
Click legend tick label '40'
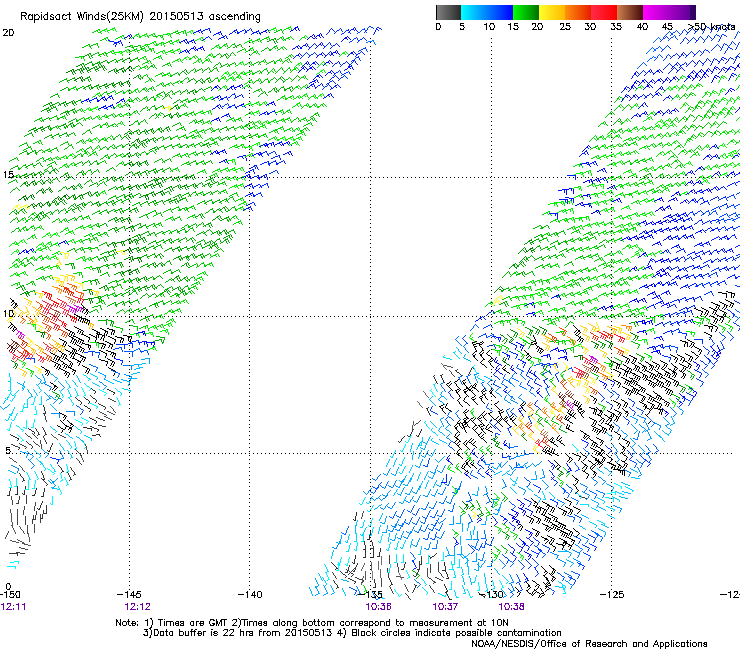pyautogui.click(x=642, y=27)
